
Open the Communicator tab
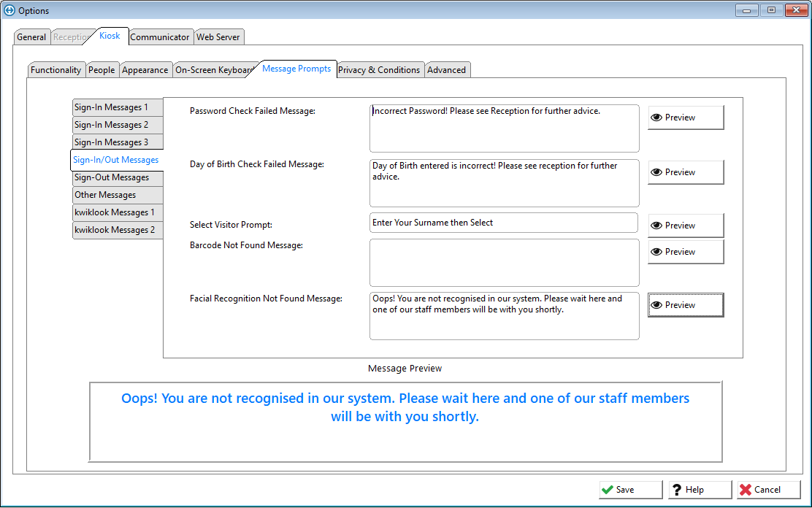160,37
